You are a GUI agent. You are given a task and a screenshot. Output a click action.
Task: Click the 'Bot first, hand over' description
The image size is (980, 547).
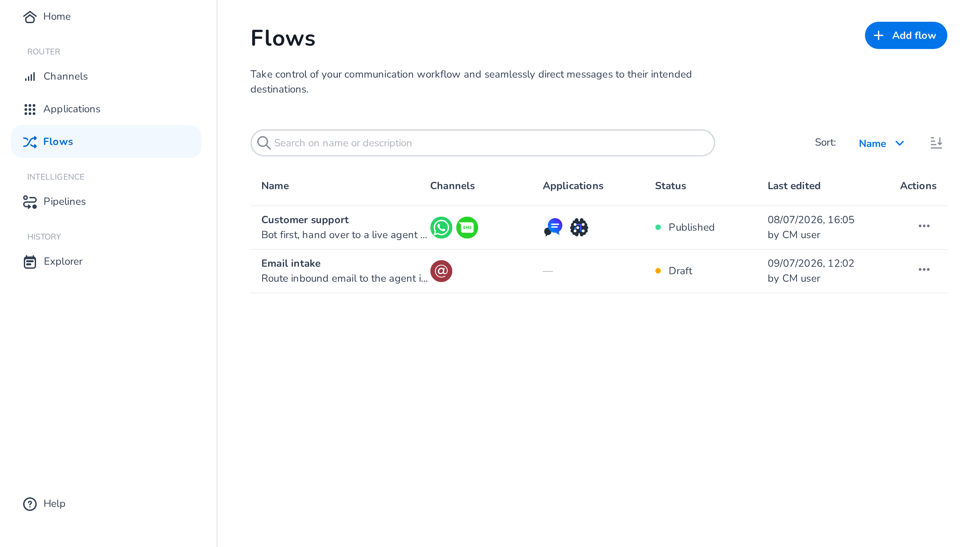pyautogui.click(x=344, y=235)
